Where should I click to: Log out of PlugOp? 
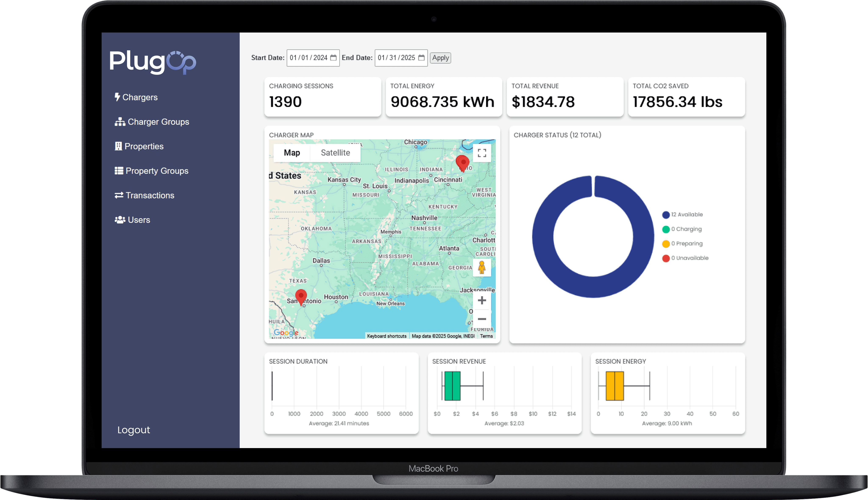coord(134,430)
